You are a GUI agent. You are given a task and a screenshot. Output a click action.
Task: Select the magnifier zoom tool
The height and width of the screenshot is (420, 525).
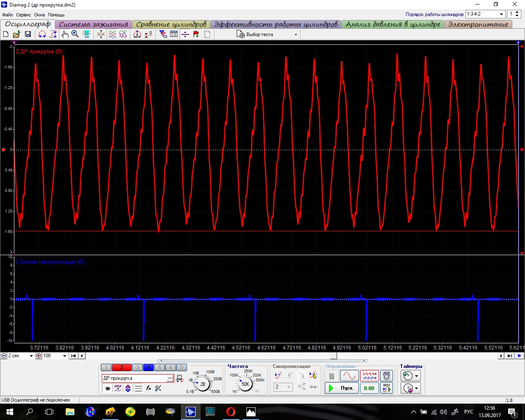coord(75,34)
